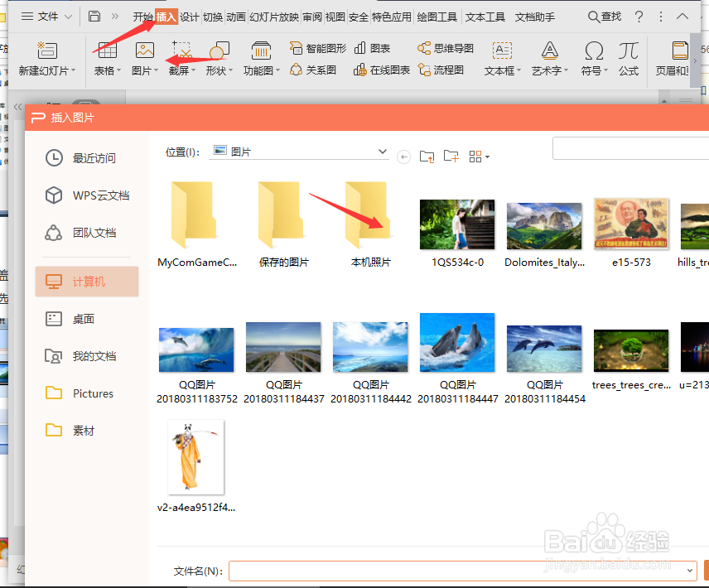Select the trees_trees_cre... image

pos(631,359)
